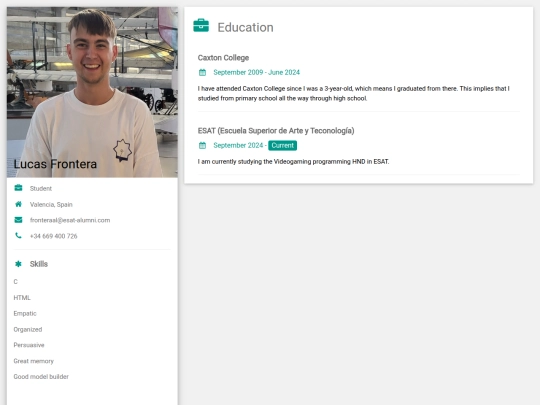Viewport: 540px width, 405px height.
Task: Click the Organized skill entry
Action: click(28, 329)
